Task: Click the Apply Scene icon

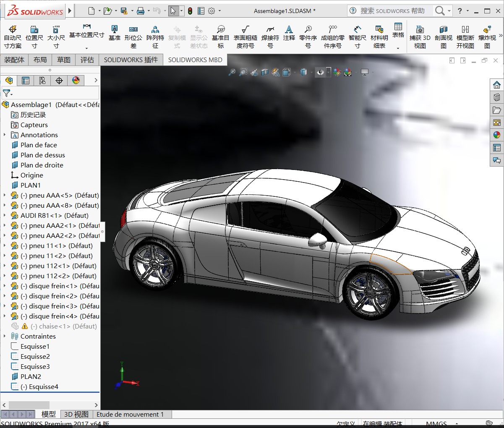Action: (x=347, y=72)
